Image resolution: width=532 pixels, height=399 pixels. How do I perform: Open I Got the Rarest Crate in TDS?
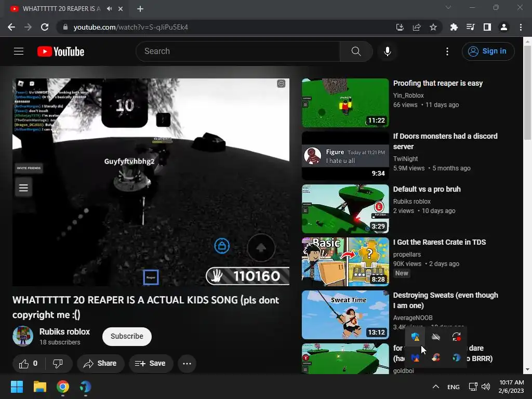(x=440, y=242)
